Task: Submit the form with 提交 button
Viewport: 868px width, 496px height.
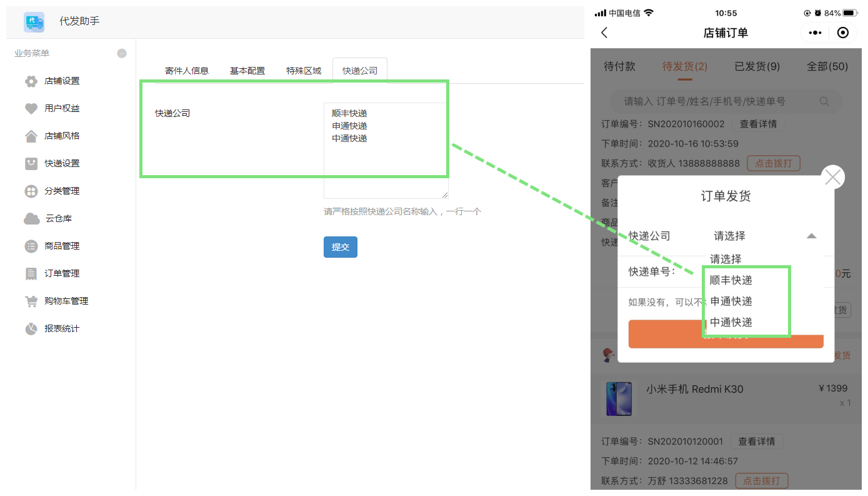Action: 341,247
